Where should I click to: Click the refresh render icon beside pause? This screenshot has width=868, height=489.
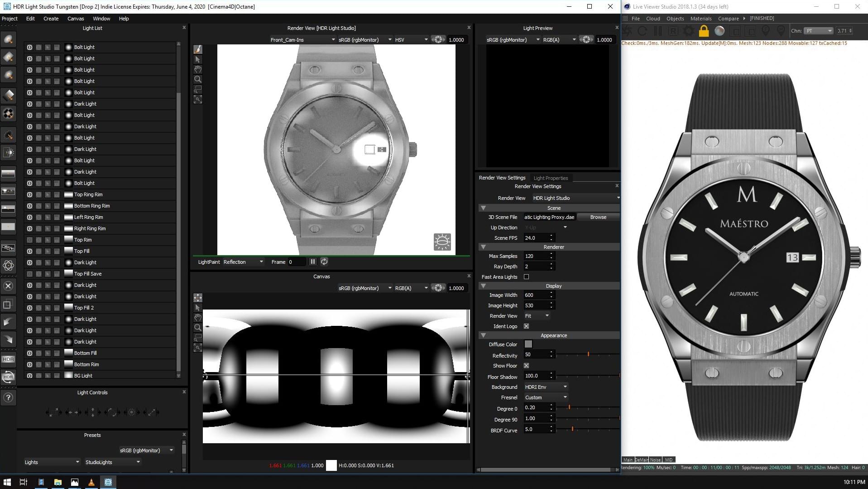click(324, 261)
